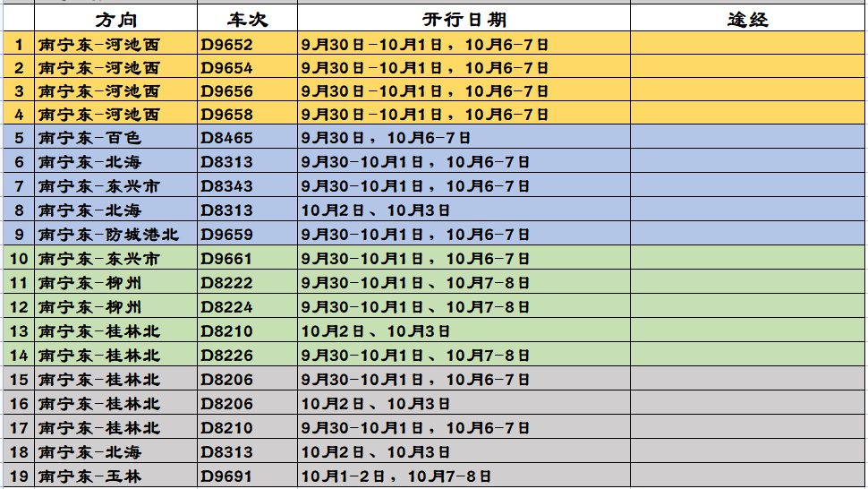
Task: Select the D9691 train cell
Action: point(226,476)
